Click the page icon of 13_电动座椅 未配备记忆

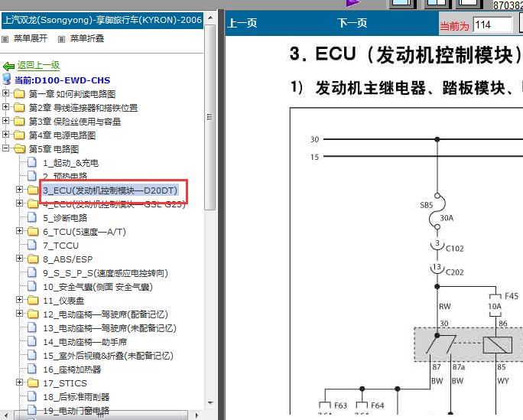32,327
